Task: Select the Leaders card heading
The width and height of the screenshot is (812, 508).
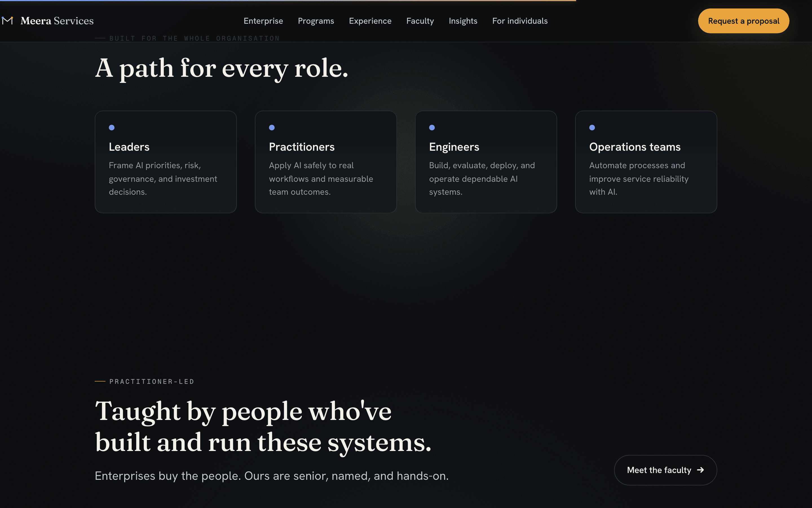Action: point(129,147)
